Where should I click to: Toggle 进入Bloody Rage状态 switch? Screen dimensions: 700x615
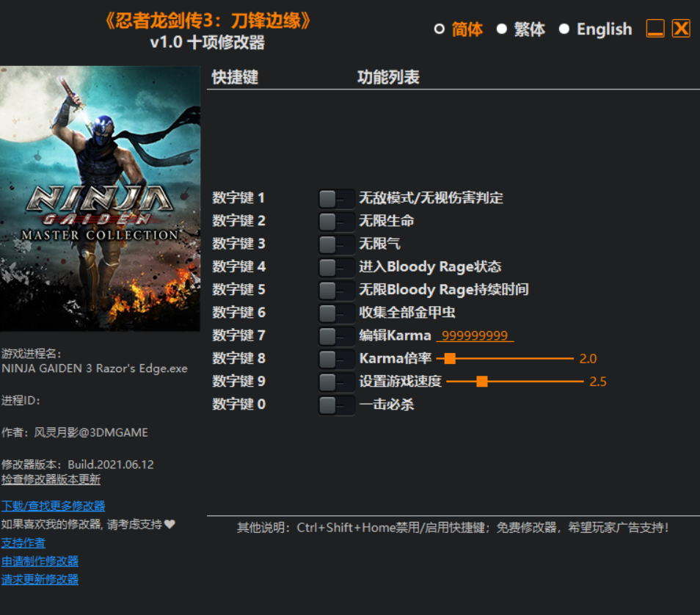coord(336,267)
